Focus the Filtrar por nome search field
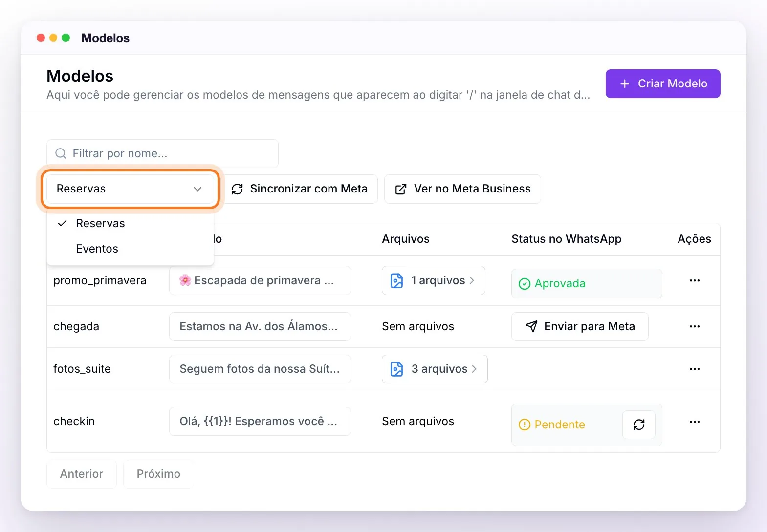Screen dimensions: 767x532 pyautogui.click(x=162, y=153)
